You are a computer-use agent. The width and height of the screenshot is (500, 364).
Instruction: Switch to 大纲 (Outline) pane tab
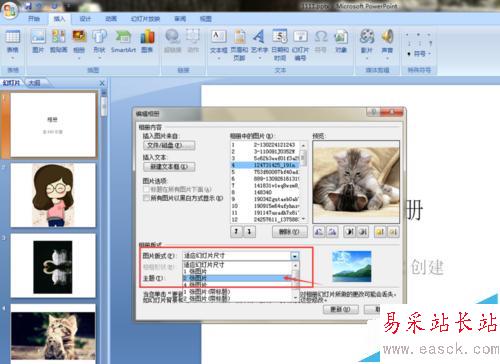(x=34, y=83)
